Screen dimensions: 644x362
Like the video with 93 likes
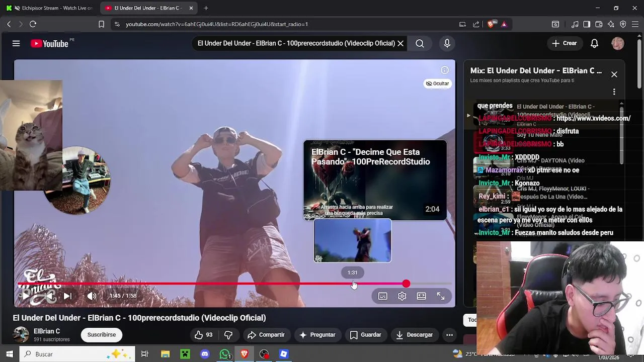pos(204,335)
